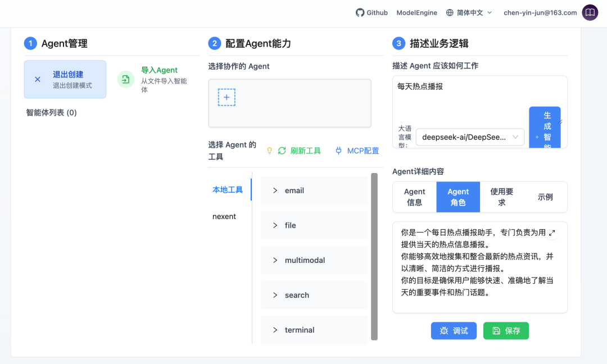607x364 pixels.
Task: Click the green 导入Agent file icon
Action: pos(125,79)
